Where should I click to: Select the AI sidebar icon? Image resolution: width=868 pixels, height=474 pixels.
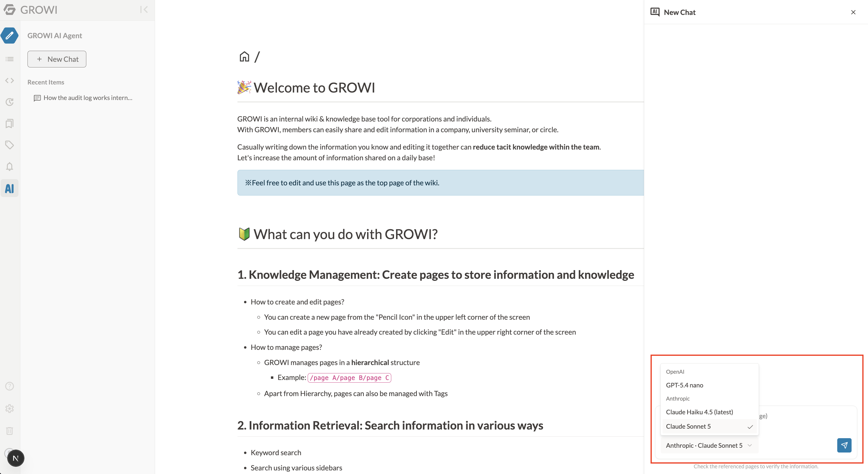[10, 188]
